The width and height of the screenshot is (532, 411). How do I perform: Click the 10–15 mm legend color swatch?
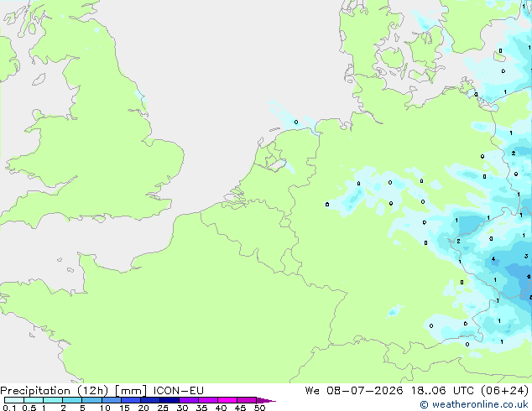[x=111, y=400]
